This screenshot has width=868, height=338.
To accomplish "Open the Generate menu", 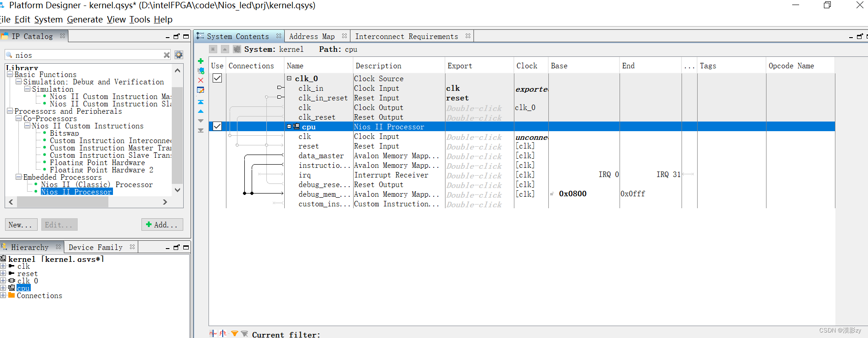I will 85,19.
